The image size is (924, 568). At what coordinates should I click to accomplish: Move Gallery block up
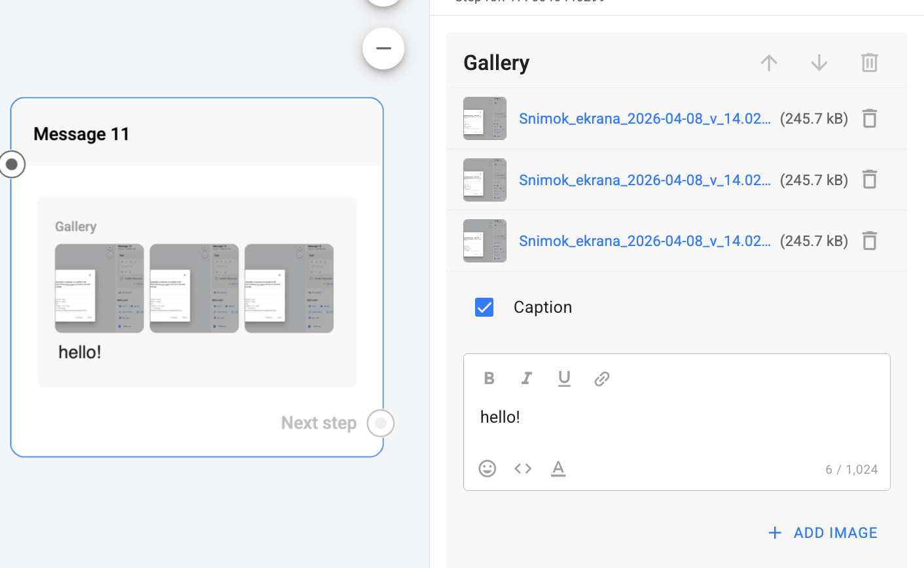769,63
